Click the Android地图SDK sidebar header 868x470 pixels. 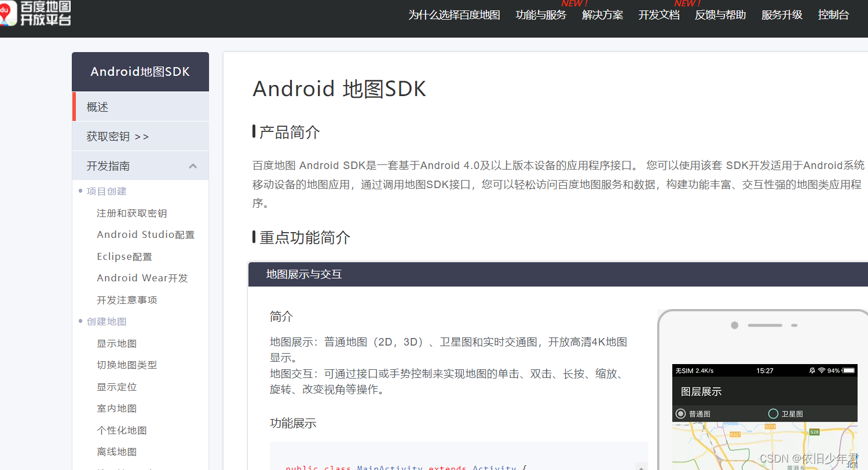140,72
